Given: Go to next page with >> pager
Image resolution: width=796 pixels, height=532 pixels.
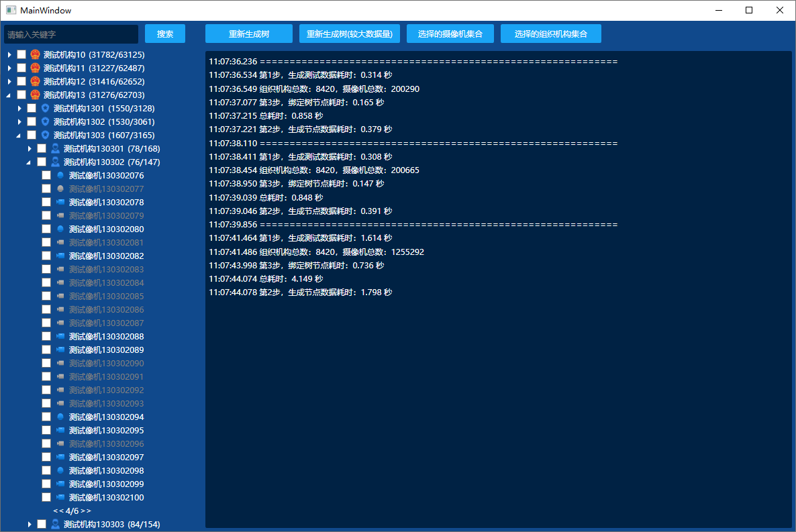Looking at the screenshot, I should tap(85, 511).
